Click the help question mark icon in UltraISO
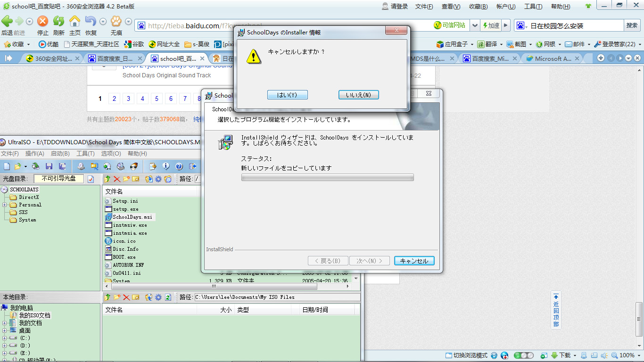The image size is (644, 362). pyautogui.click(x=179, y=166)
